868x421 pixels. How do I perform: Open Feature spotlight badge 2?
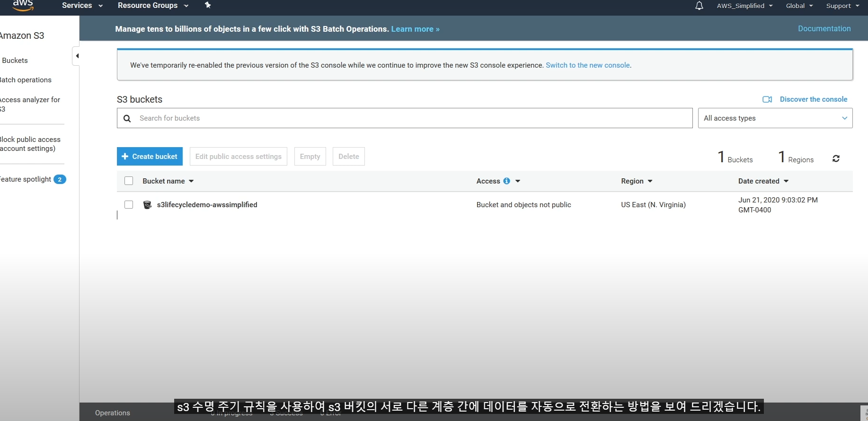[x=60, y=179]
